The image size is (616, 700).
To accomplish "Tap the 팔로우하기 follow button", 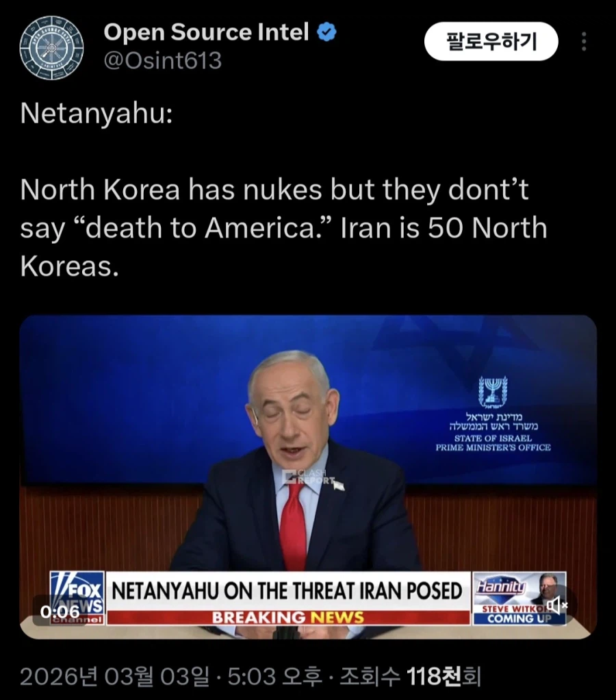I will tap(491, 42).
